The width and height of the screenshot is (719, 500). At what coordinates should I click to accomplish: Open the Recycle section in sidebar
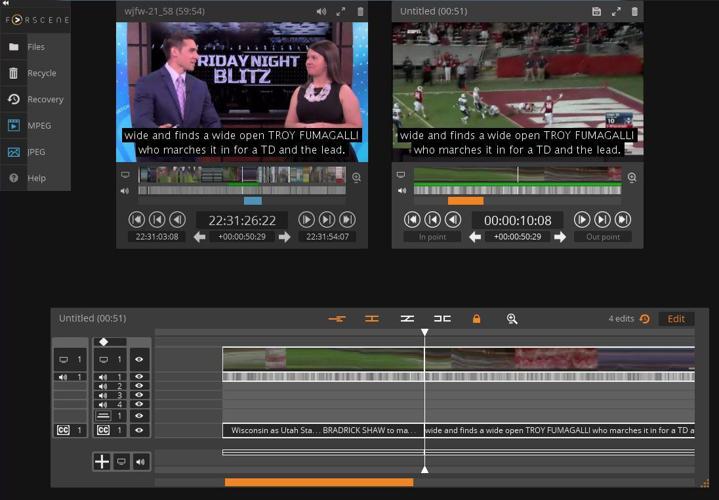coord(35,73)
